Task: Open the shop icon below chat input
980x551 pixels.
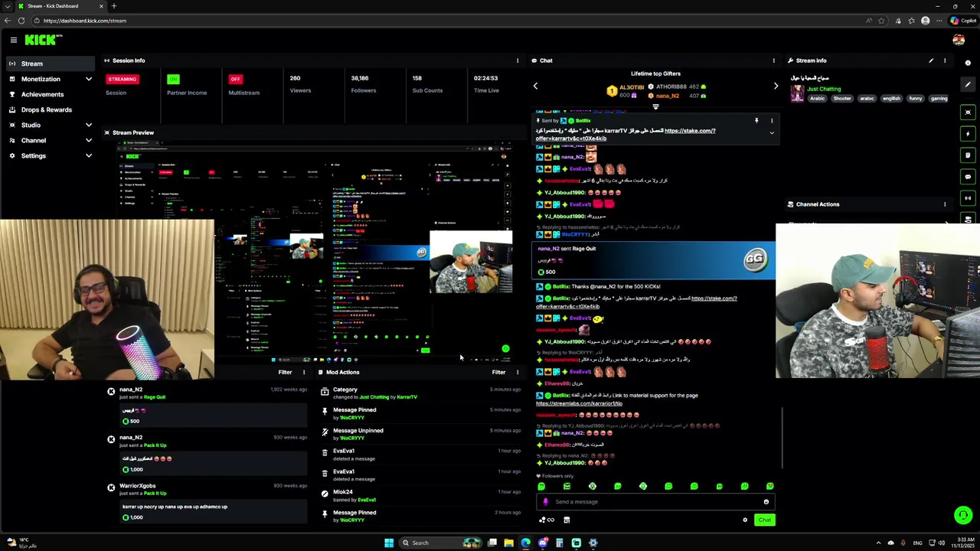Action: [x=567, y=520]
